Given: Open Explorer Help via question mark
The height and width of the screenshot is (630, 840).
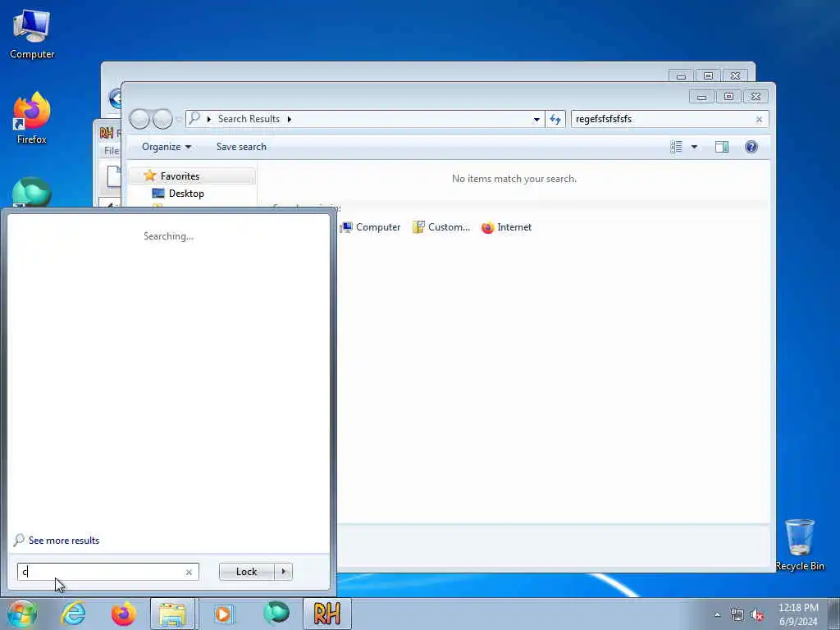Looking at the screenshot, I should [751, 147].
